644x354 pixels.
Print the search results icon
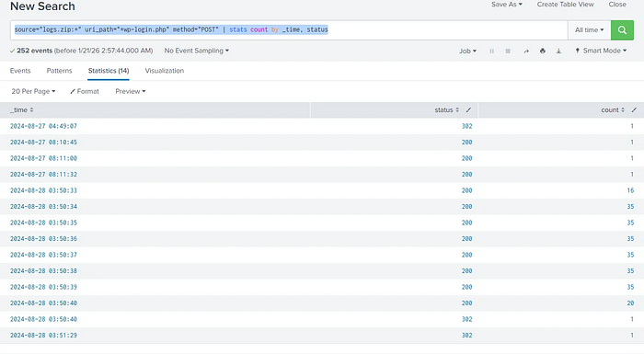[x=543, y=51]
